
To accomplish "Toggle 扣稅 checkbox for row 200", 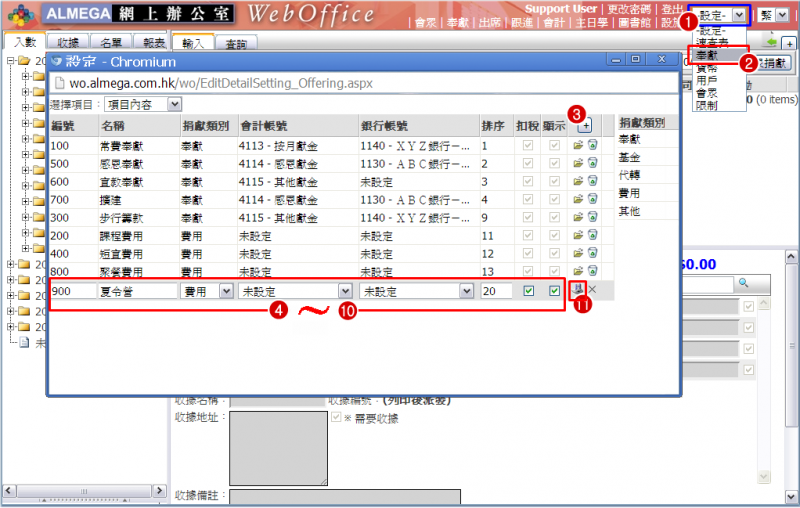I will [528, 235].
